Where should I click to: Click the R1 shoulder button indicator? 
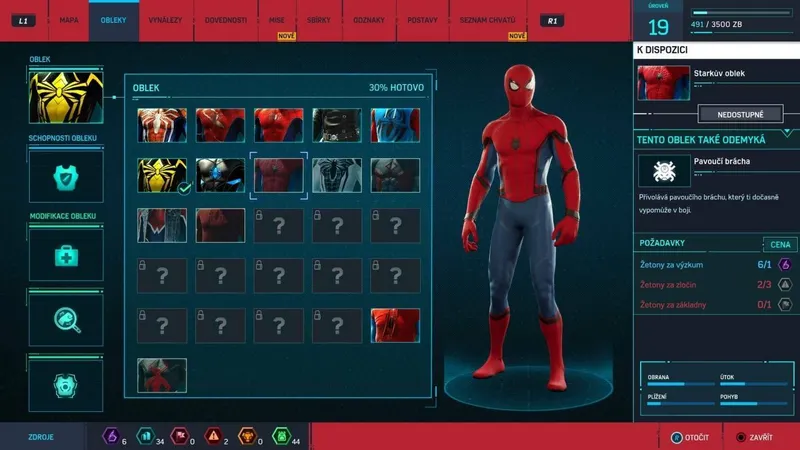pos(552,21)
